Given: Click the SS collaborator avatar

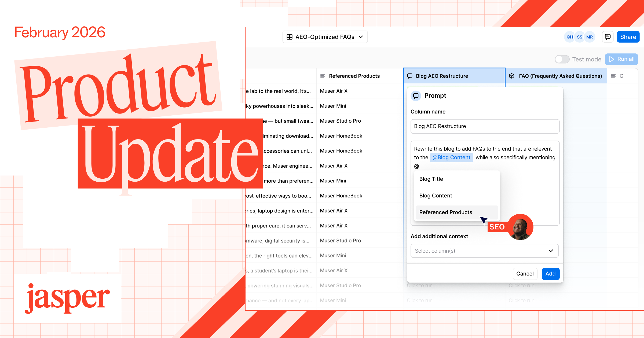Looking at the screenshot, I should point(580,37).
